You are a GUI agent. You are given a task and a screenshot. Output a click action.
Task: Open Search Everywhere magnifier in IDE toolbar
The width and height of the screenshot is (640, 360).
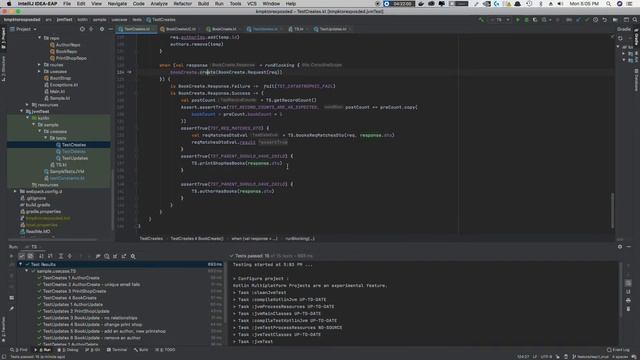635,20
